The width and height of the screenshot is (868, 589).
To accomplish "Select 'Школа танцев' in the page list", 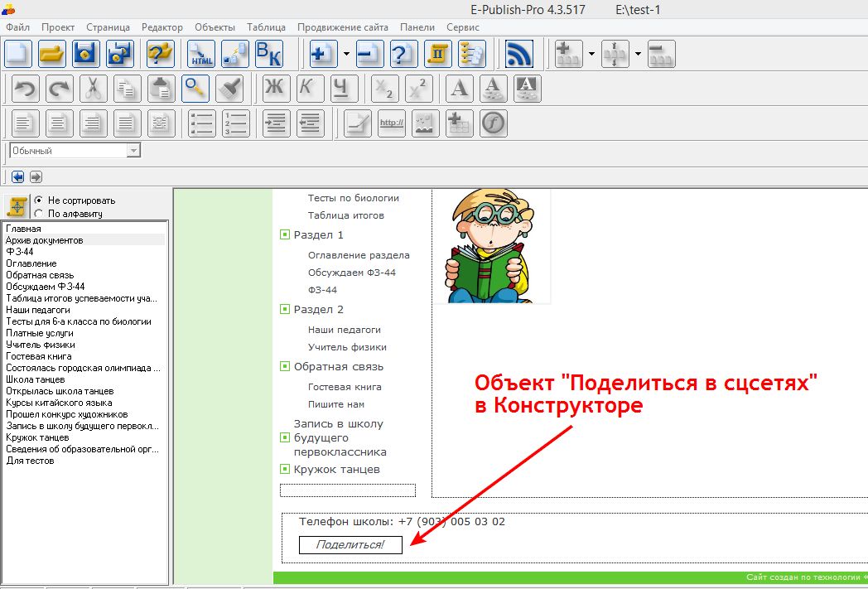I will click(34, 379).
